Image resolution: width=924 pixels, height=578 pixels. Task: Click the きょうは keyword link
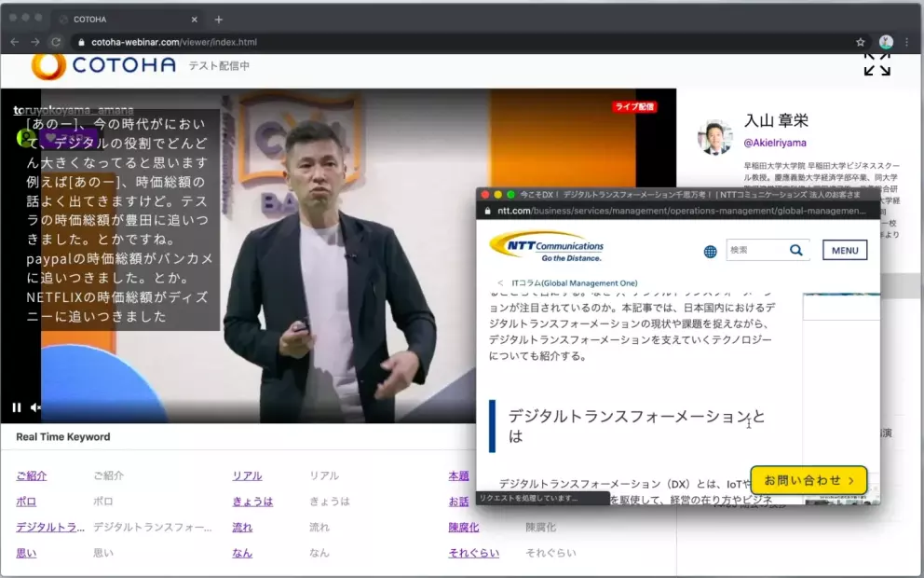pos(252,502)
